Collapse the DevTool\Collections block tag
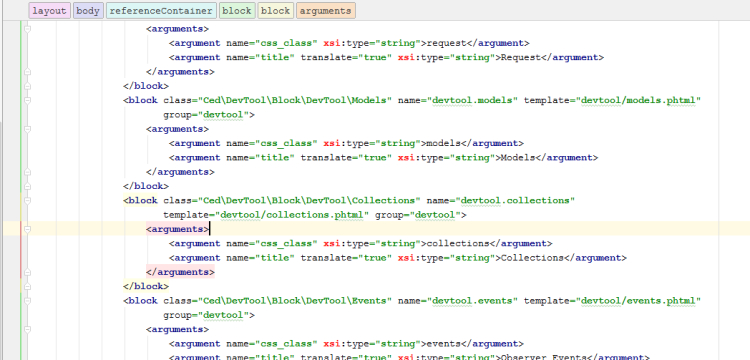The width and height of the screenshot is (750, 360). (x=27, y=201)
